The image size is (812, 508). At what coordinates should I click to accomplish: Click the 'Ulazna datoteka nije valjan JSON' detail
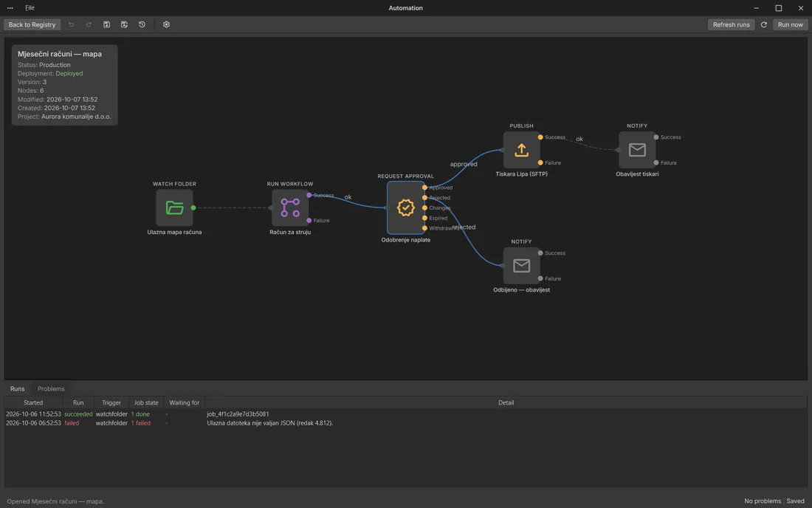(269, 423)
